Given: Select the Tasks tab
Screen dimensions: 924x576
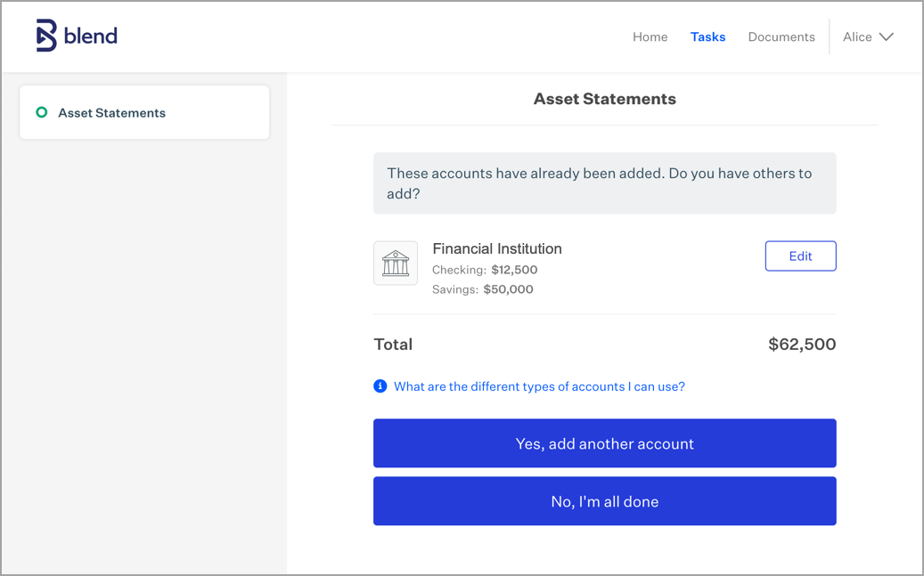Looking at the screenshot, I should point(707,37).
